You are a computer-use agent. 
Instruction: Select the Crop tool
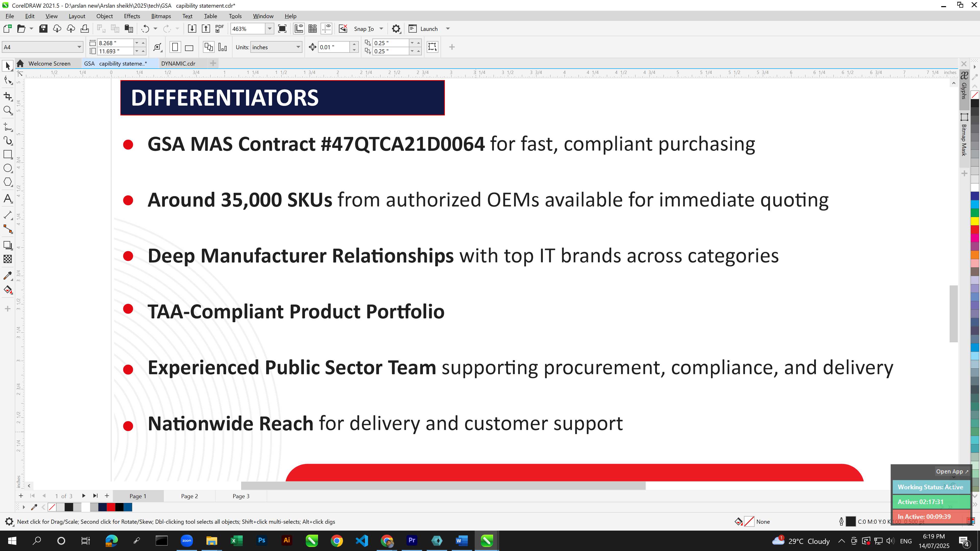8,96
